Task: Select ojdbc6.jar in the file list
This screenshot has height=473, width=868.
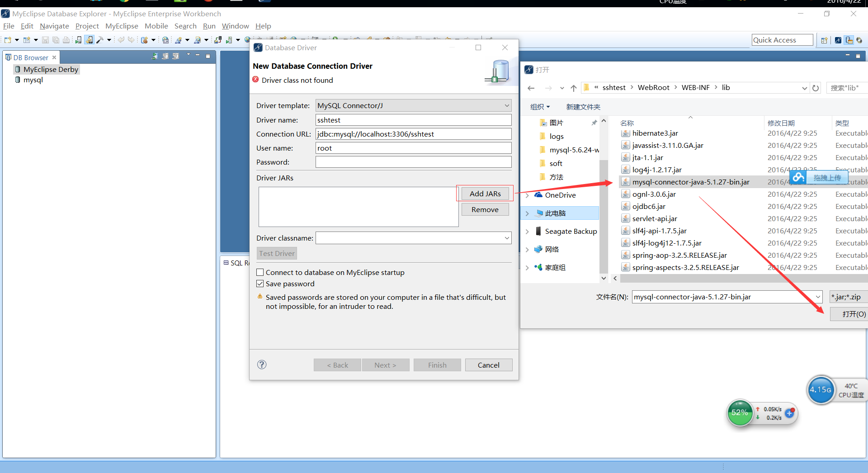Action: click(649, 206)
